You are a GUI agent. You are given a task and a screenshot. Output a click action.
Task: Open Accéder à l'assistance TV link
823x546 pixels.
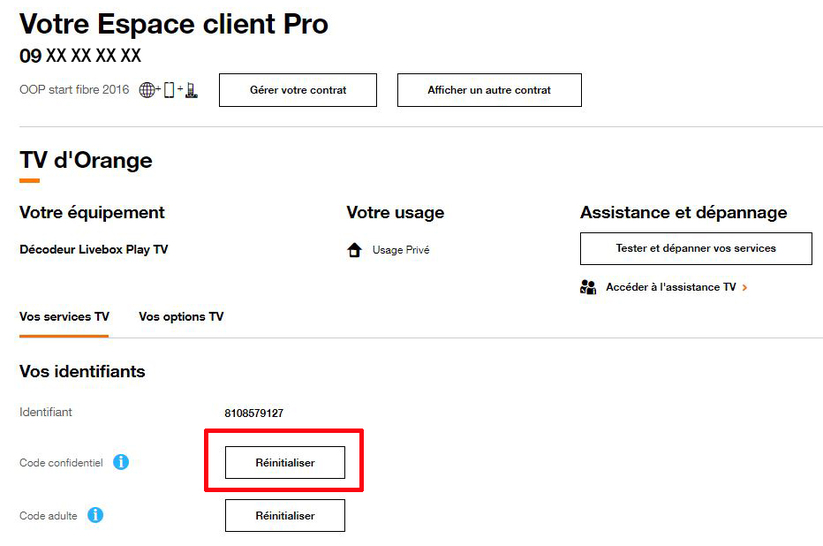click(671, 287)
